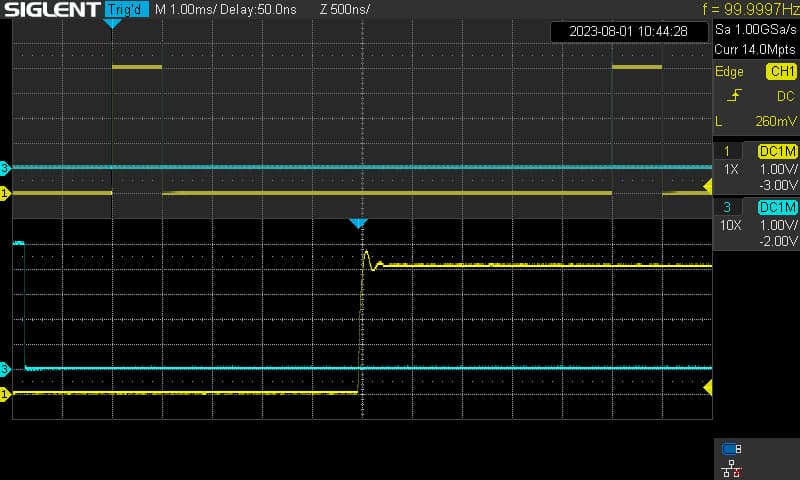Click the Z 500ns zoom timebase readout
The image size is (800, 480).
(x=345, y=10)
